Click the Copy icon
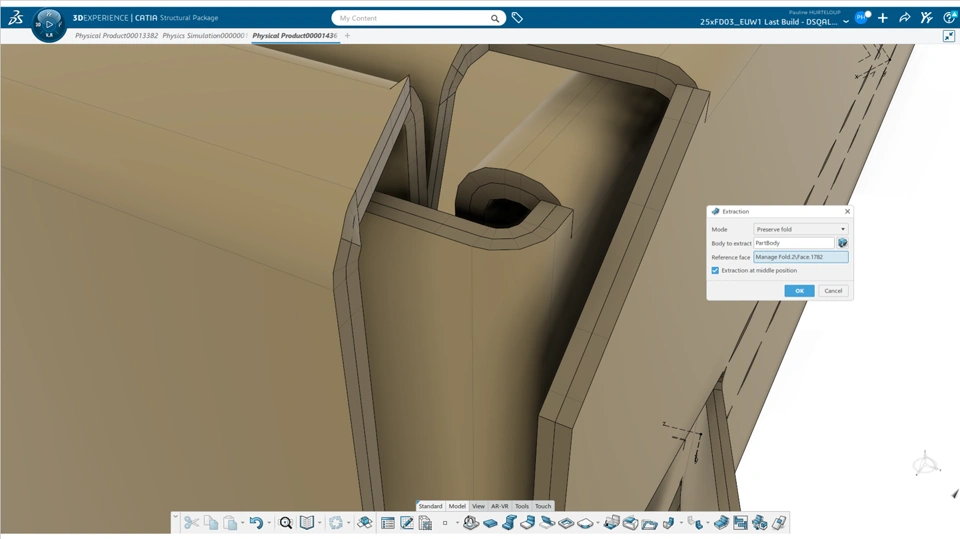Image resolution: width=960 pixels, height=539 pixels. click(211, 522)
